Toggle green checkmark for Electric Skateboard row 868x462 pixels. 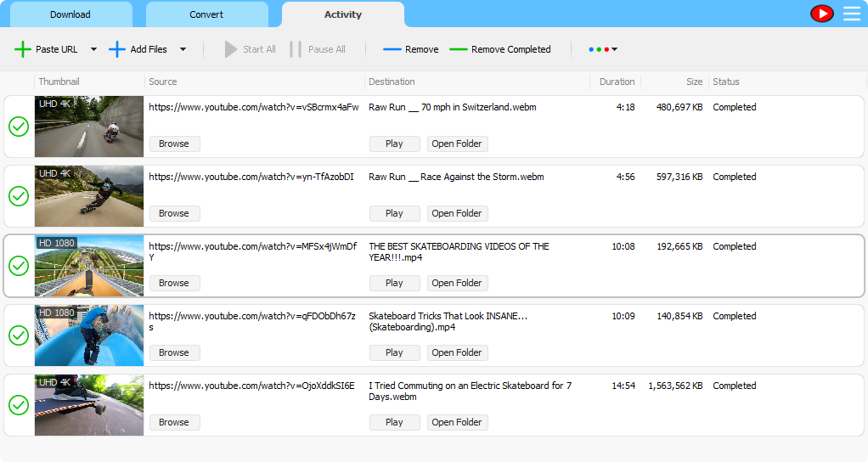pyautogui.click(x=19, y=405)
